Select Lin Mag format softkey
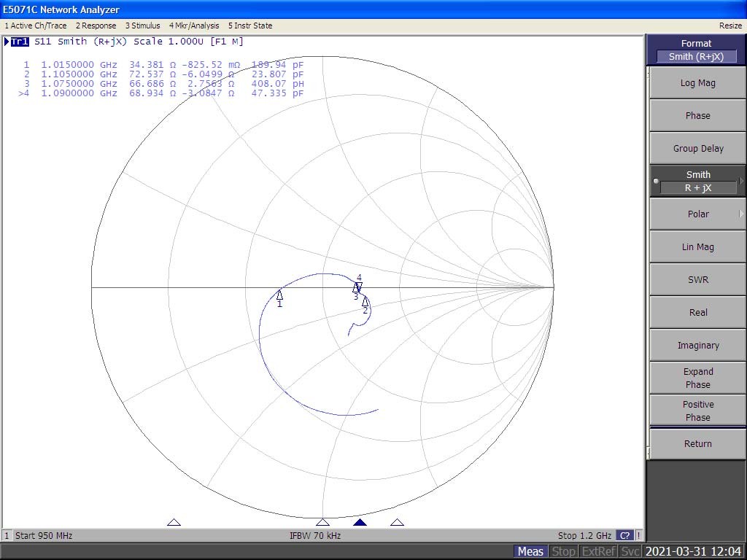This screenshot has width=747, height=560. 697,247
